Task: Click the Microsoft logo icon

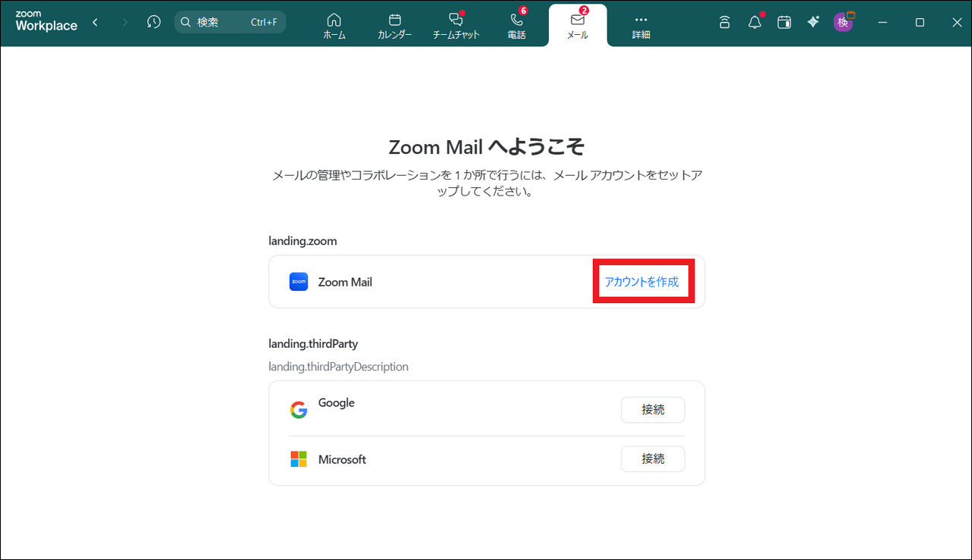Action: pos(299,459)
